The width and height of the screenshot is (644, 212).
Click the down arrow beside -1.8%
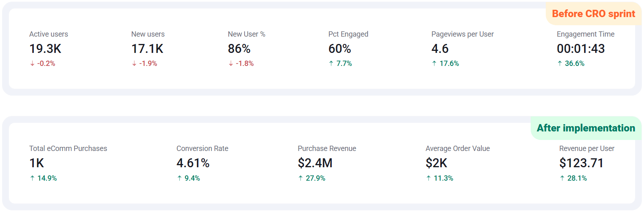[231, 63]
